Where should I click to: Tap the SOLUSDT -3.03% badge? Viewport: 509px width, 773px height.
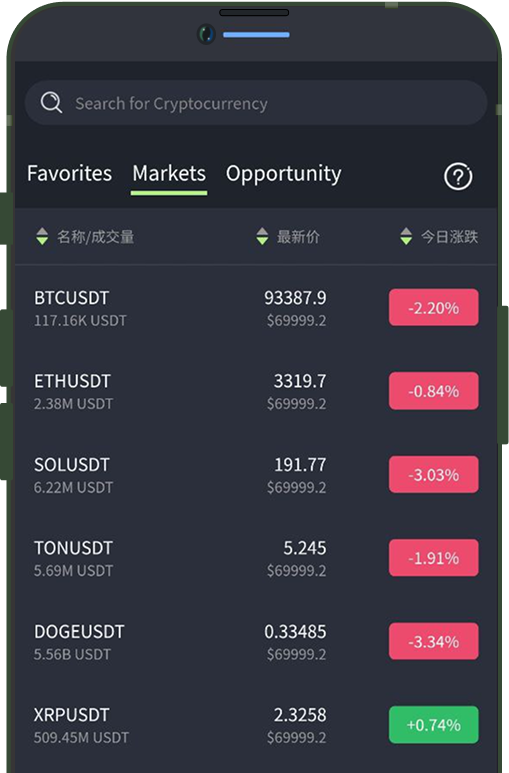tap(434, 475)
